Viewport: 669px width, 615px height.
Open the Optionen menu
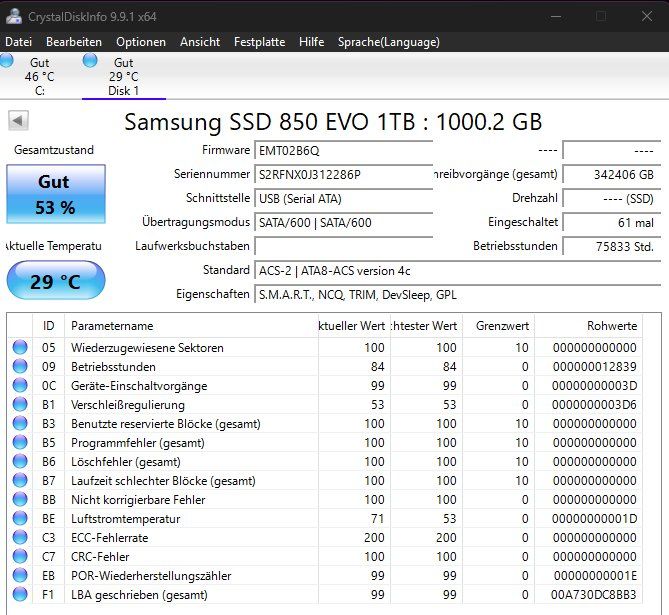pyautogui.click(x=141, y=42)
